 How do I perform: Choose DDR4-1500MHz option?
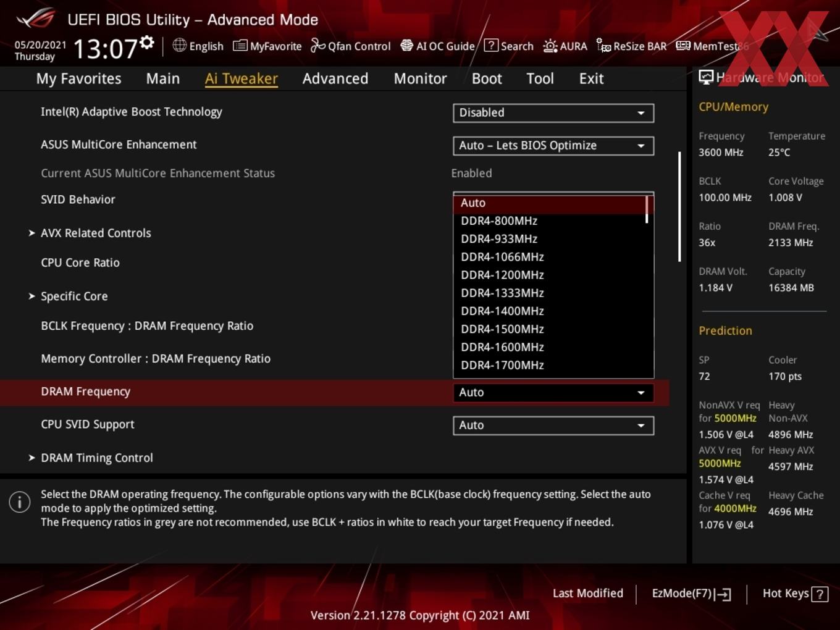(549, 329)
